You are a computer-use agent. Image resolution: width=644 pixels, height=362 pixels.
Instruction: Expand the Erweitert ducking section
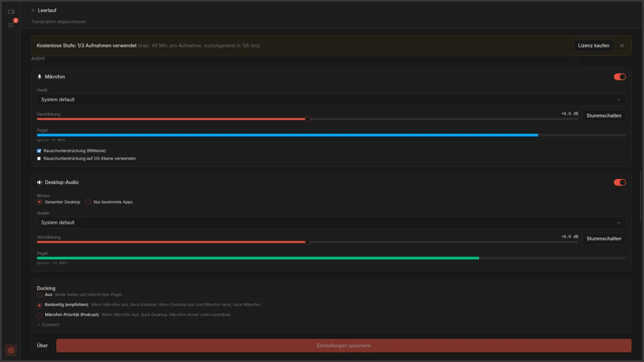48,325
